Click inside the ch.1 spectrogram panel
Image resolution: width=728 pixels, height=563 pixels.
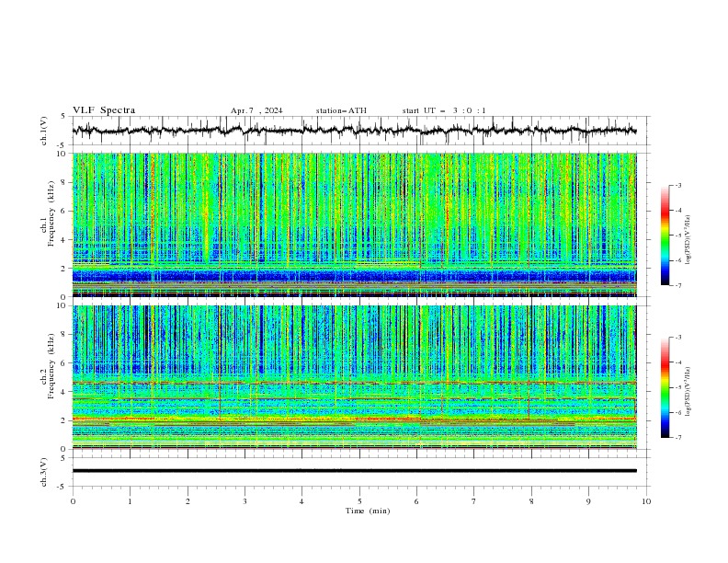[x=354, y=224]
